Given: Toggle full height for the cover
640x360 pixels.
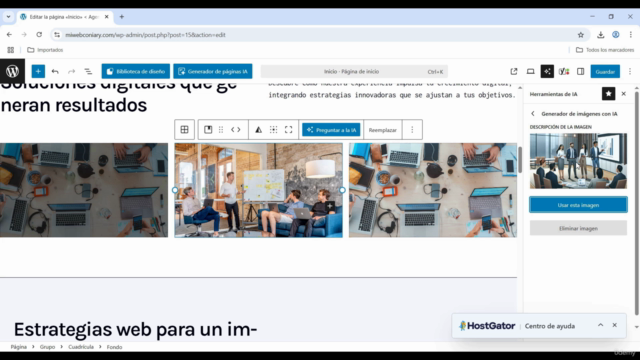Looking at the screenshot, I should pos(289,130).
